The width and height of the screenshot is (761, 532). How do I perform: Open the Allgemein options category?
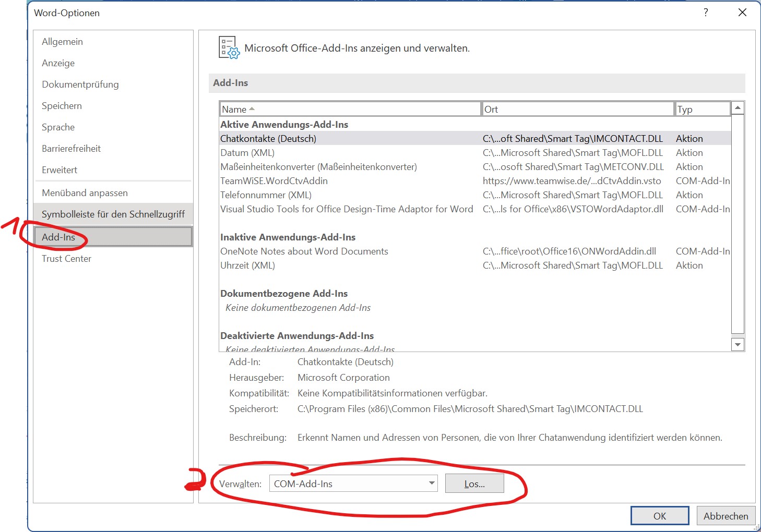pos(62,42)
